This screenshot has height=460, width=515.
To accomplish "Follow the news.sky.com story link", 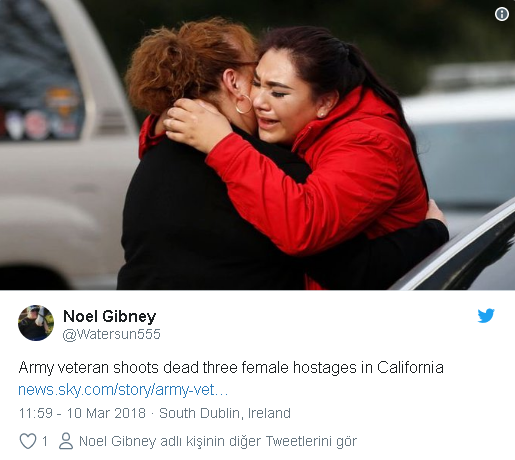I will 123,390.
